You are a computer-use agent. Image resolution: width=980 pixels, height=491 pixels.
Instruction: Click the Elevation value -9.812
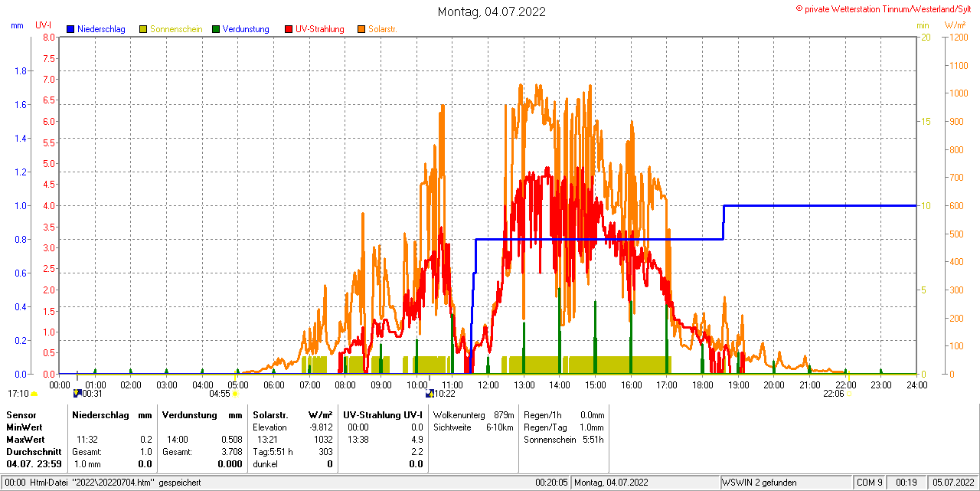coord(320,427)
